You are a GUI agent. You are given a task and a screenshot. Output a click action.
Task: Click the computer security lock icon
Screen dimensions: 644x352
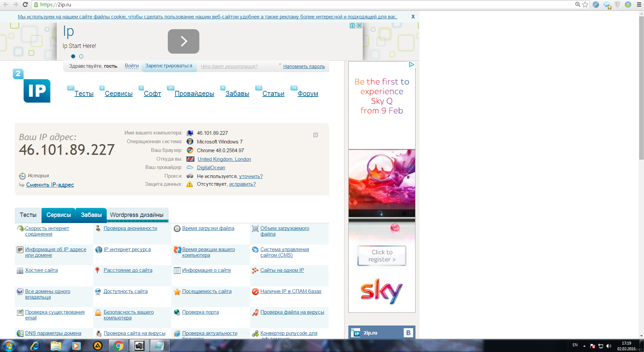tap(98, 312)
